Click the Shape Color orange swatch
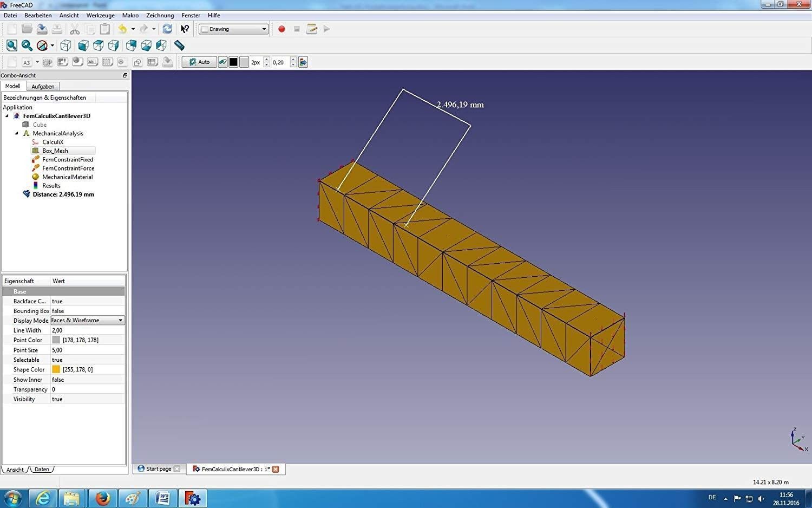The height and width of the screenshot is (508, 812). (x=56, y=369)
